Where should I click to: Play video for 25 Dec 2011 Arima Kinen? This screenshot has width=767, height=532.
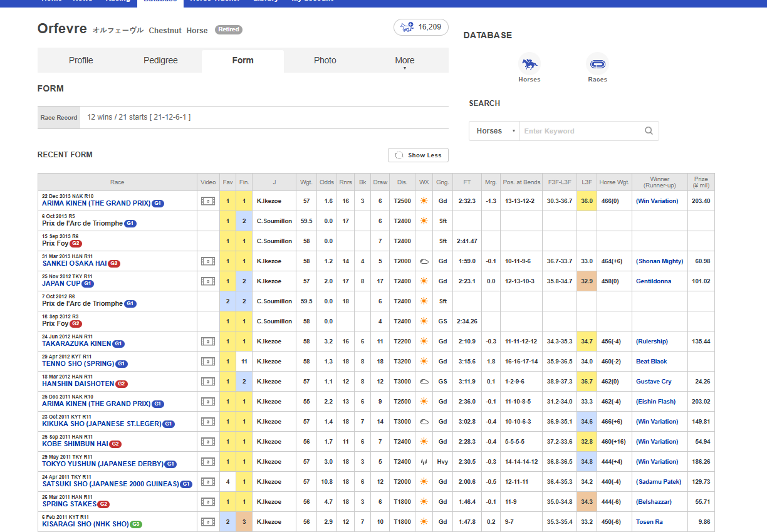click(207, 402)
